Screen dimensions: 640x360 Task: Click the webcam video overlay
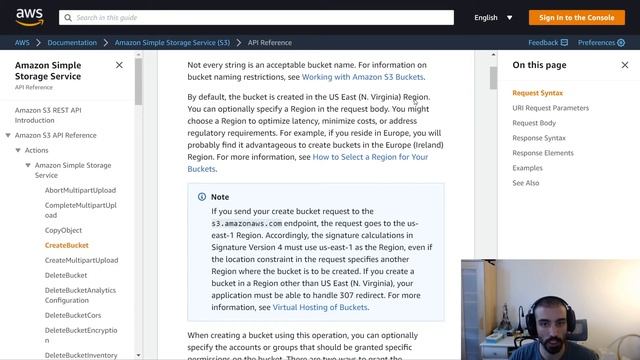point(550,309)
